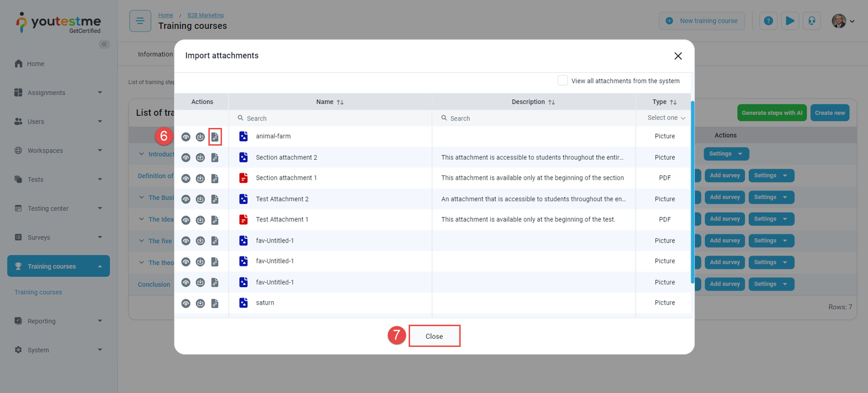The image size is (868, 393).
Task: Download Section attachment 2
Action: (200, 157)
